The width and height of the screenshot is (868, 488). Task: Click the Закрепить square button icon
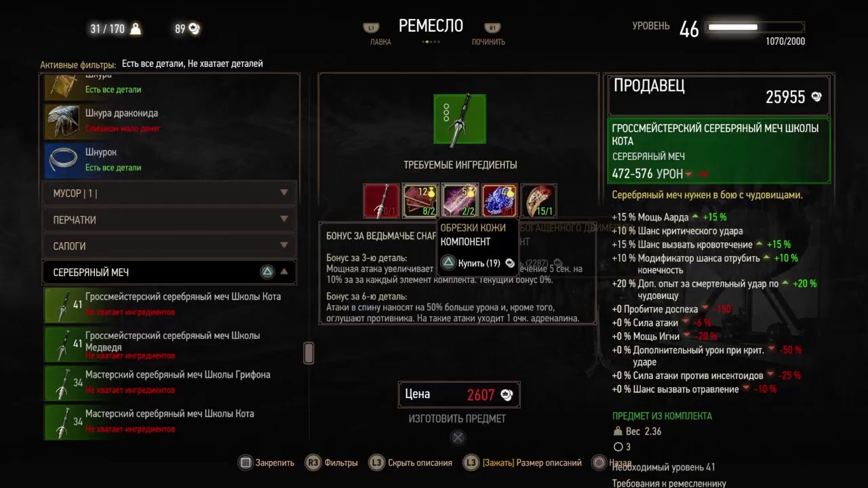[245, 463]
